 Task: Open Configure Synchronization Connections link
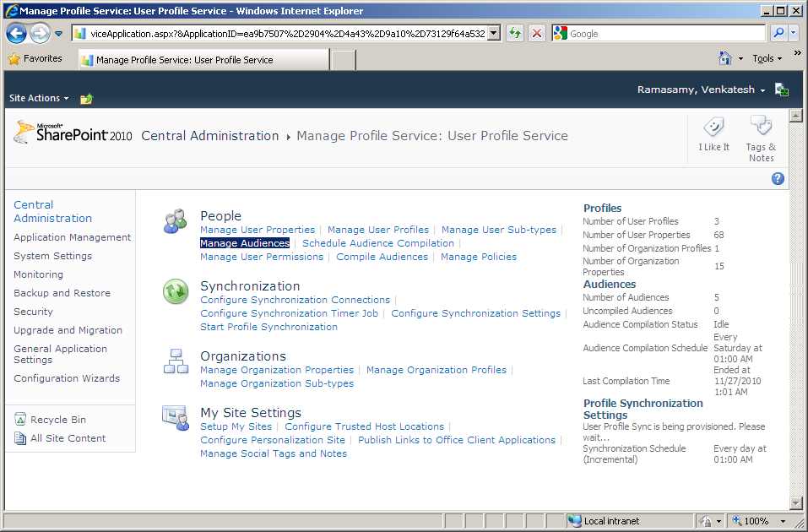[295, 300]
